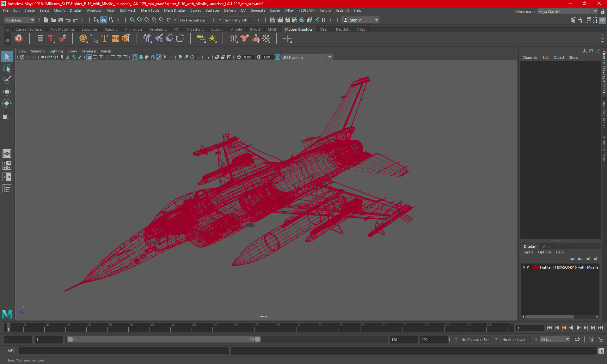Click the red T-shirt shelf icon
The width and height of the screenshot is (607, 364).
coord(244,39)
